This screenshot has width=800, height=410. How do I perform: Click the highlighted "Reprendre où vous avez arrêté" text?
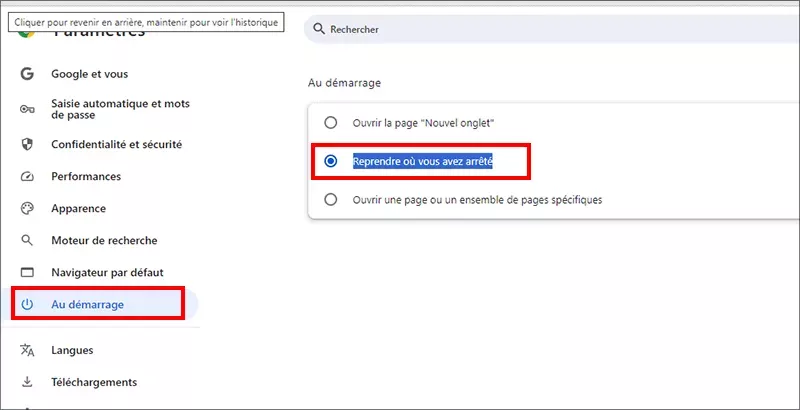pos(423,161)
